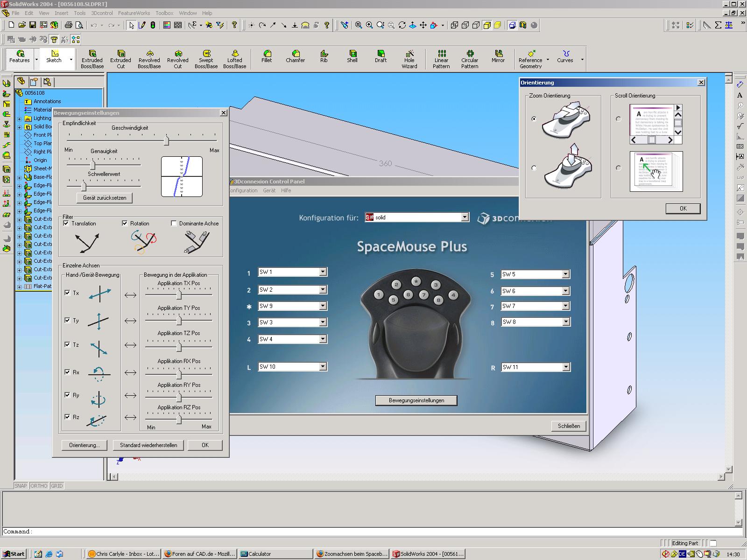The width and height of the screenshot is (747, 560).
Task: Open the Konfiguration für dropdown
Action: (x=465, y=217)
